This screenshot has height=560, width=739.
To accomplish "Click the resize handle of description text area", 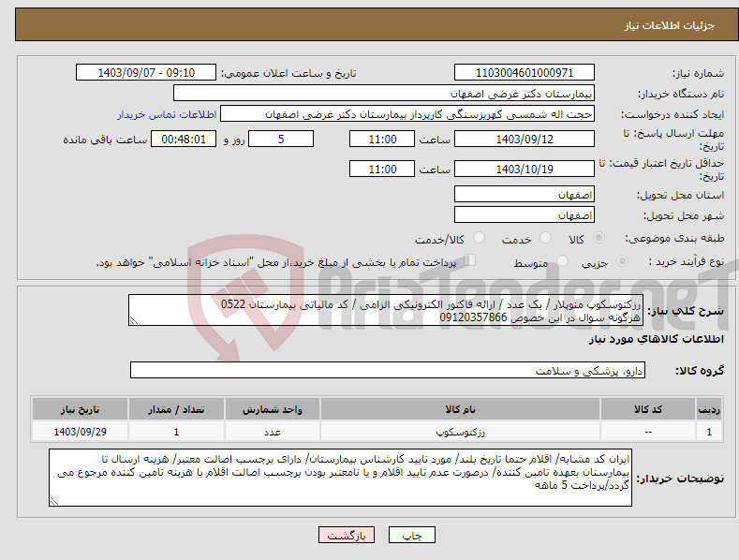I will (133, 321).
